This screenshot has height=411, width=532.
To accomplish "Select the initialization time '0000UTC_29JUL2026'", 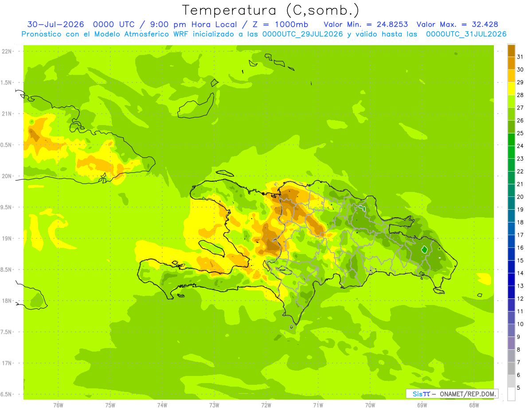I will (302, 34).
